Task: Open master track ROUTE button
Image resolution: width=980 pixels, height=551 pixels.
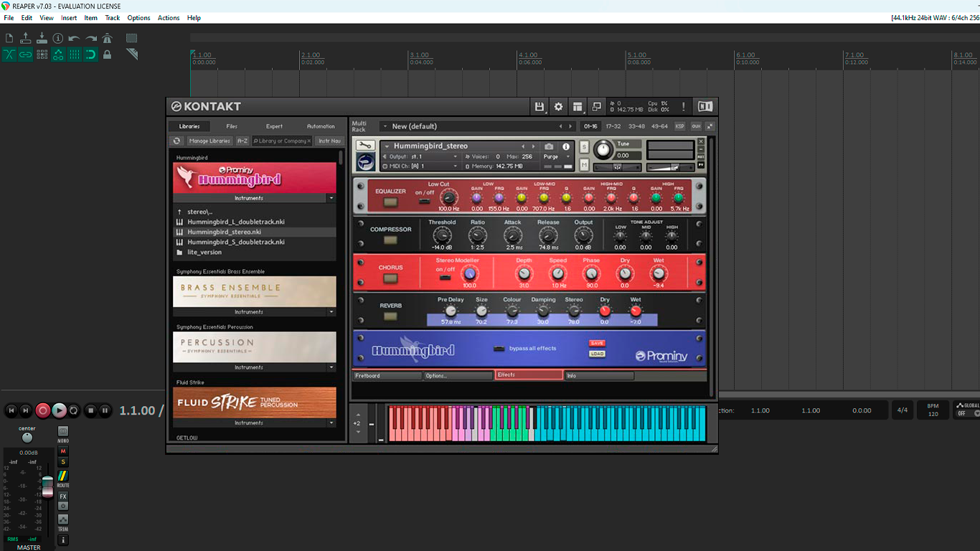Action: click(63, 476)
